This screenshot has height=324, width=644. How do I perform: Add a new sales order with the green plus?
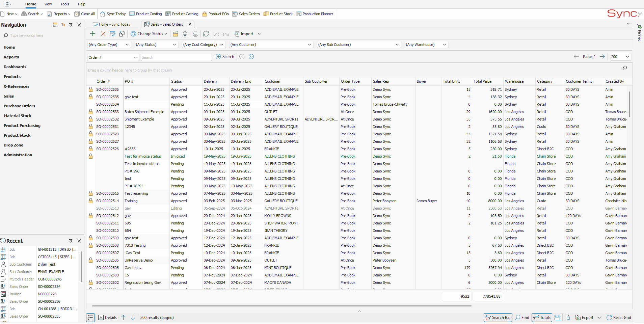92,34
